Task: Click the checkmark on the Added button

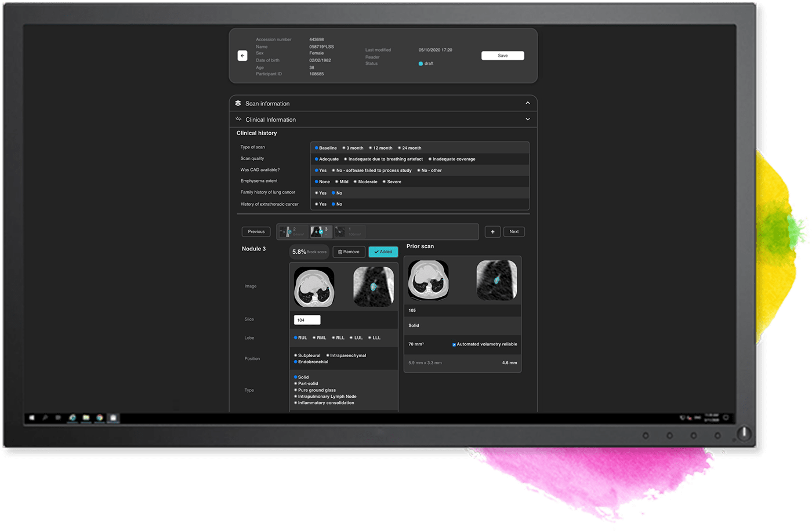Action: [x=376, y=252]
